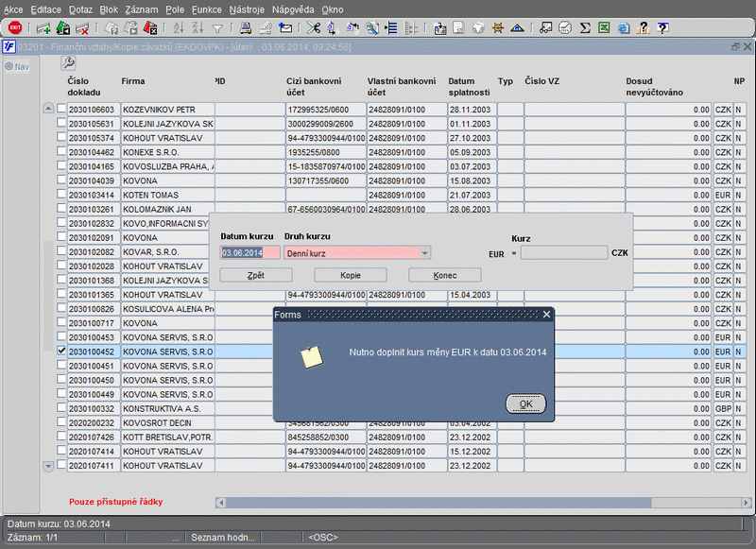Click the cell KOZEVNIKOV PETR
Image resolution: width=756 pixels, height=549 pixels.
click(167, 110)
